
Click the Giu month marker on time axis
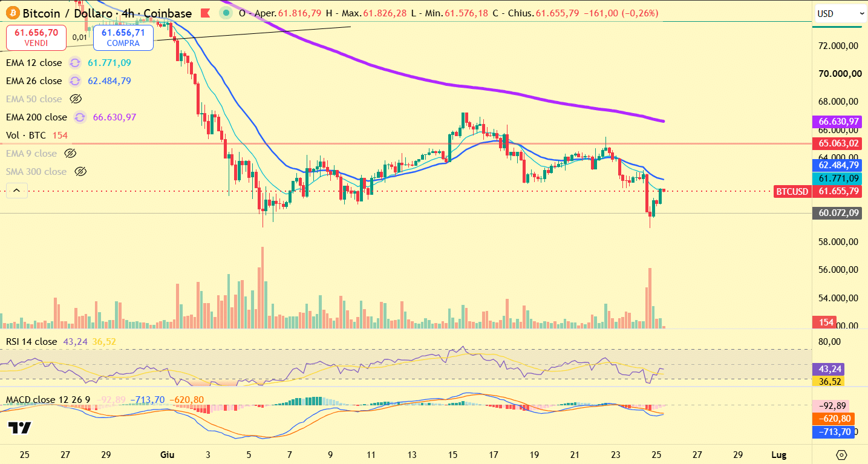(167, 454)
